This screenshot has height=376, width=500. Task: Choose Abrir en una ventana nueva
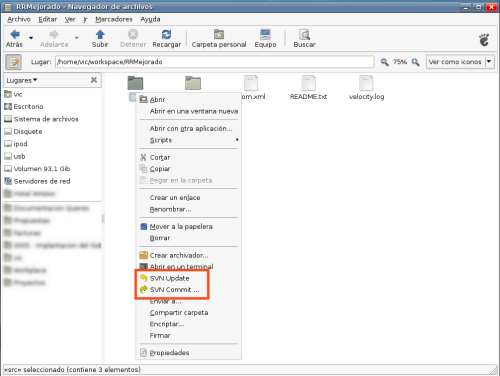(189, 111)
